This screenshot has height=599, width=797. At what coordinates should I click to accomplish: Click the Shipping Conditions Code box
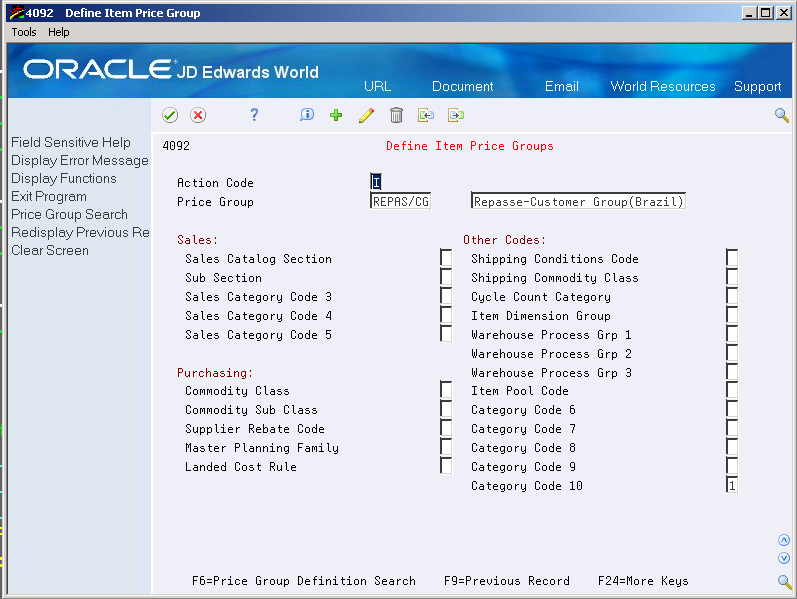(732, 258)
